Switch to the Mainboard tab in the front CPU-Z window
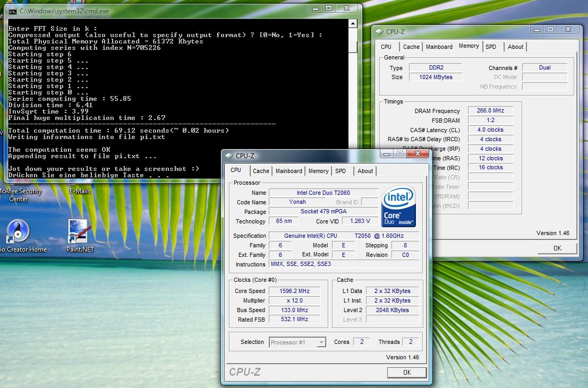 pos(289,171)
